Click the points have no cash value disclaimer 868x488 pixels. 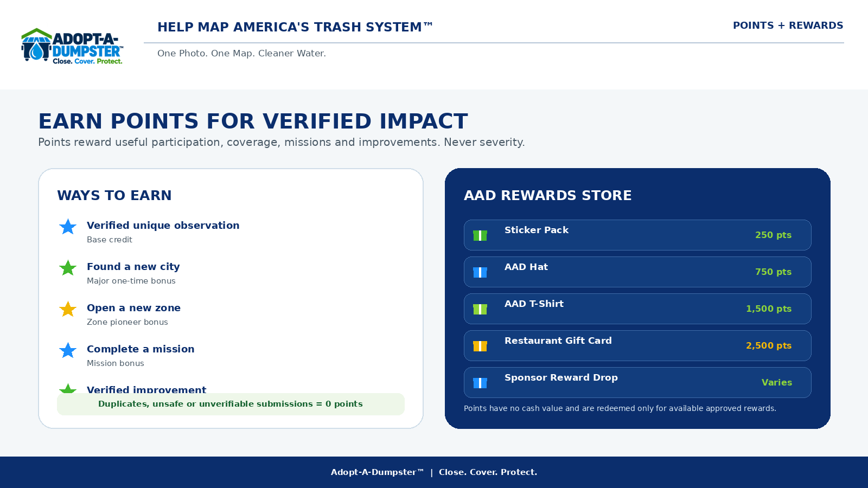point(620,408)
